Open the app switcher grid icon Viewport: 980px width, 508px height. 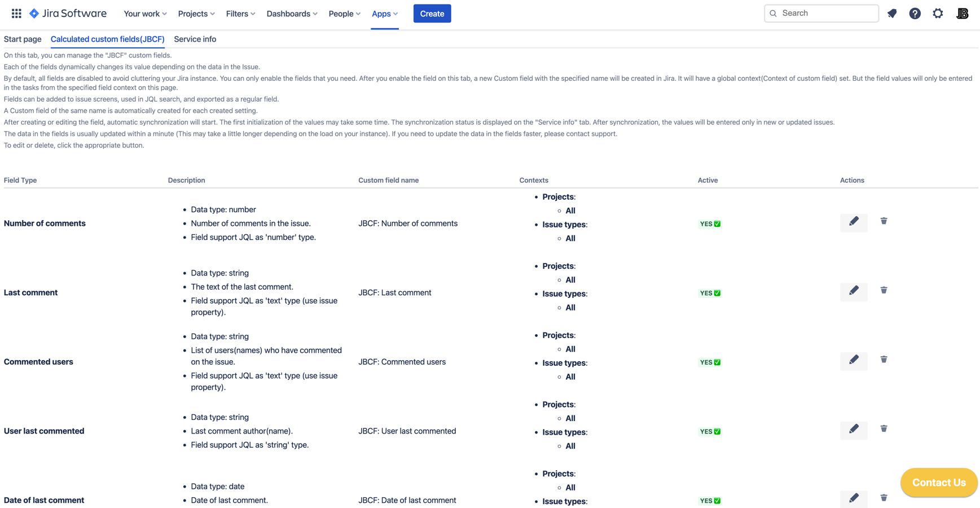(x=16, y=14)
